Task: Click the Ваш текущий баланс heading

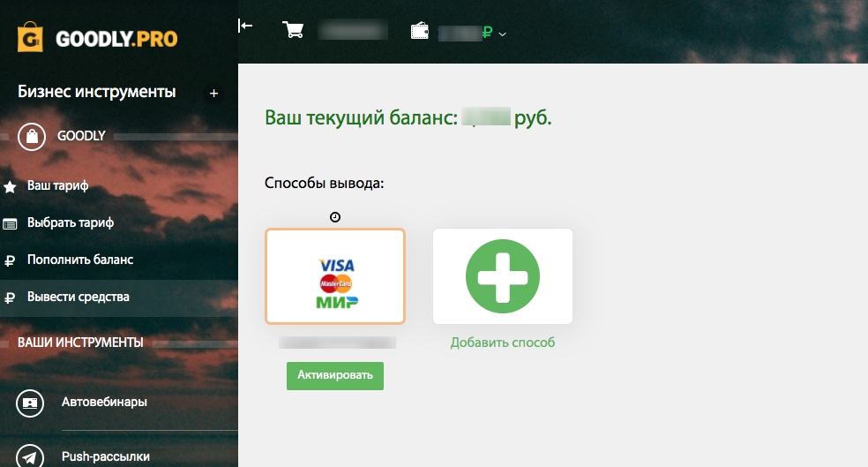Action: pos(408,117)
